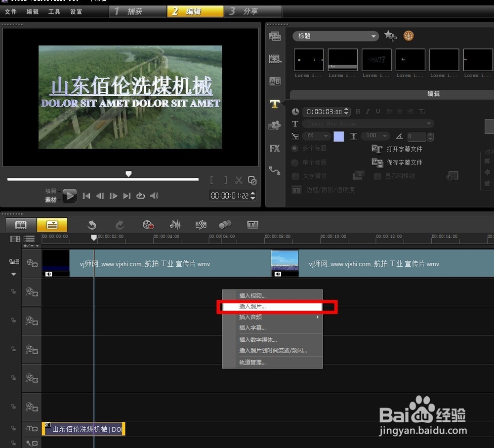Jump to the end of project

126,196
